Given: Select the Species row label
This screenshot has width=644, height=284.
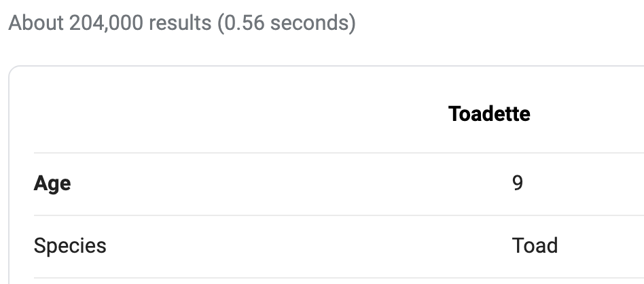Looking at the screenshot, I should coord(70,246).
